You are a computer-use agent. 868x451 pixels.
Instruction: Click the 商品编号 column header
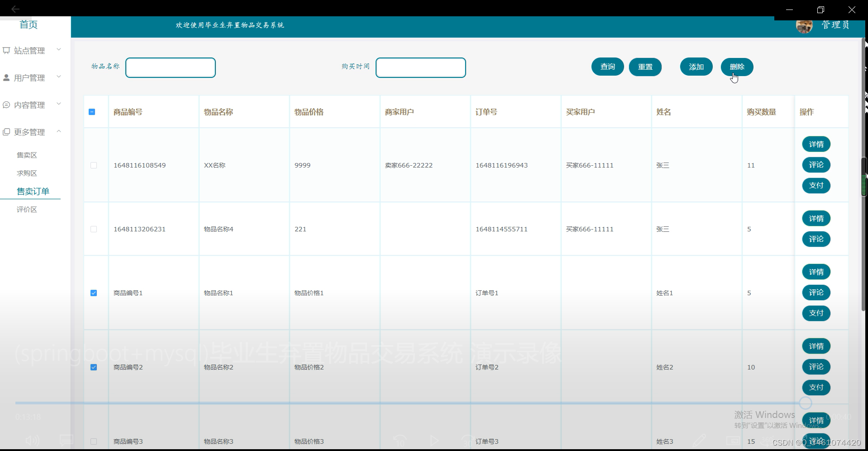pyautogui.click(x=128, y=112)
